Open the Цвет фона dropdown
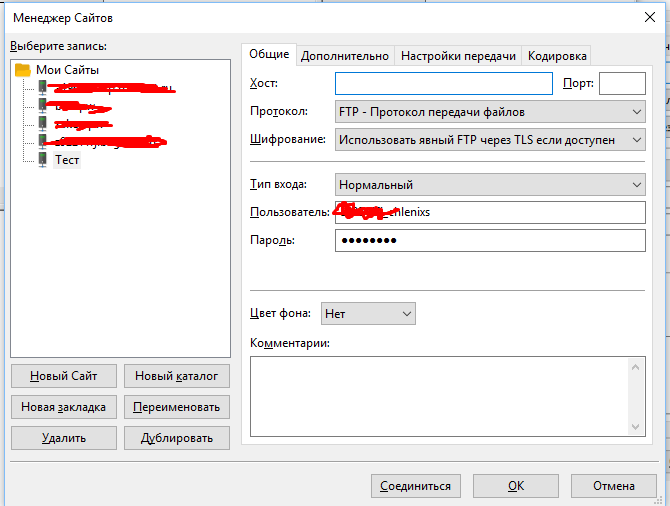This screenshot has width=670, height=506. (368, 314)
